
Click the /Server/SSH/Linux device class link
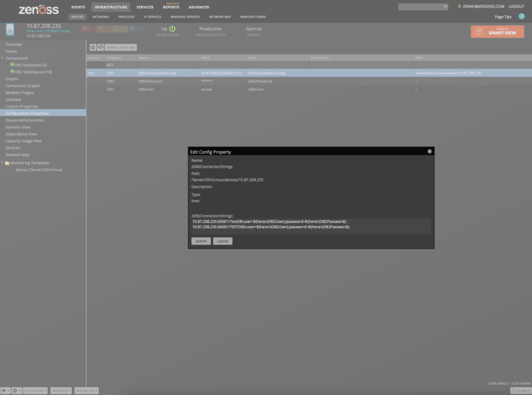[x=48, y=31]
